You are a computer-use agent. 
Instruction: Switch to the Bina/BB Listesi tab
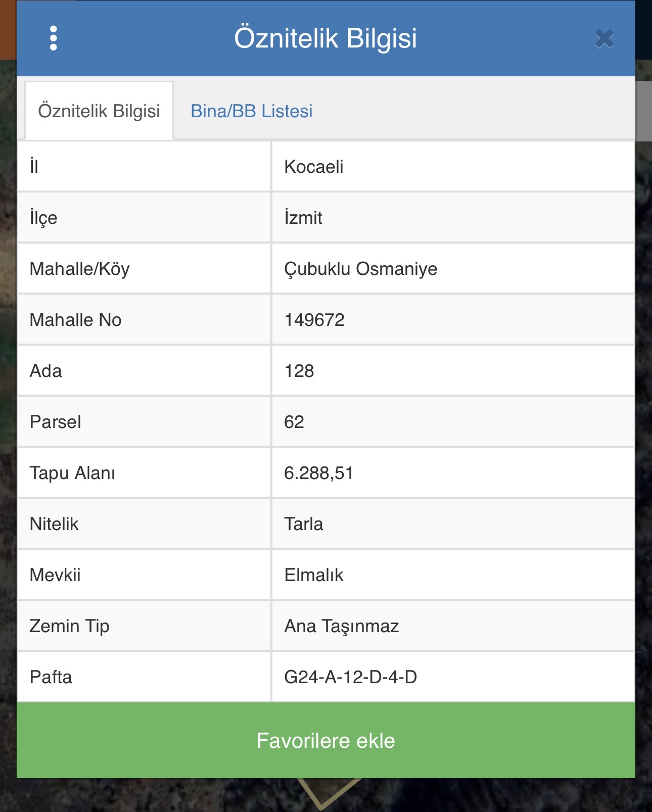coord(251,111)
